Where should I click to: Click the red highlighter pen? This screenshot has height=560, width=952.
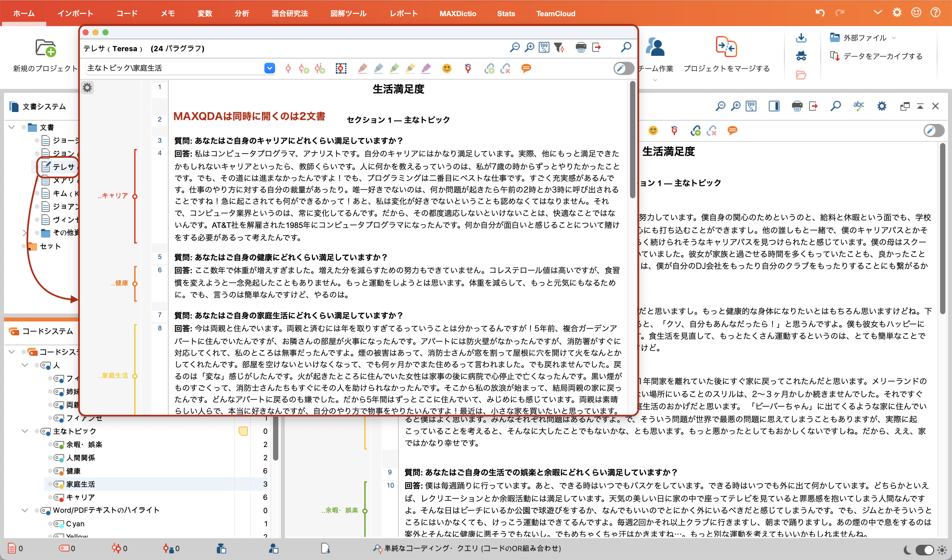click(x=363, y=68)
